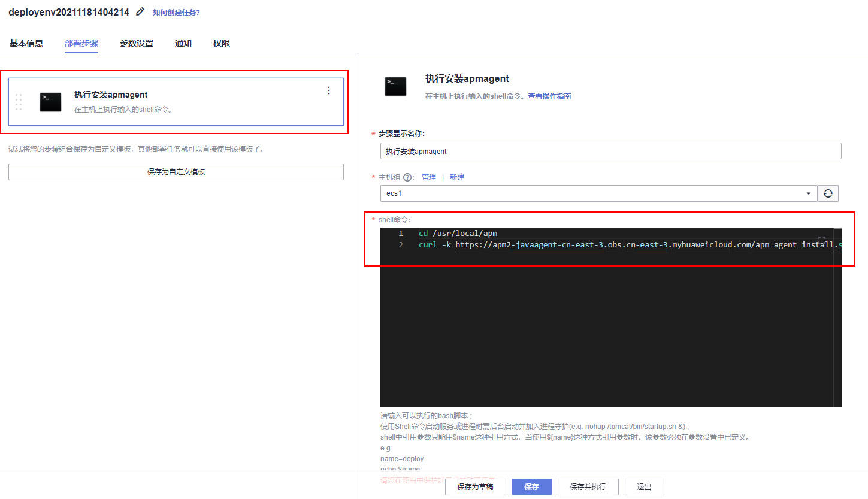Click the blue 保存 button
The image size is (868, 499).
click(532, 487)
